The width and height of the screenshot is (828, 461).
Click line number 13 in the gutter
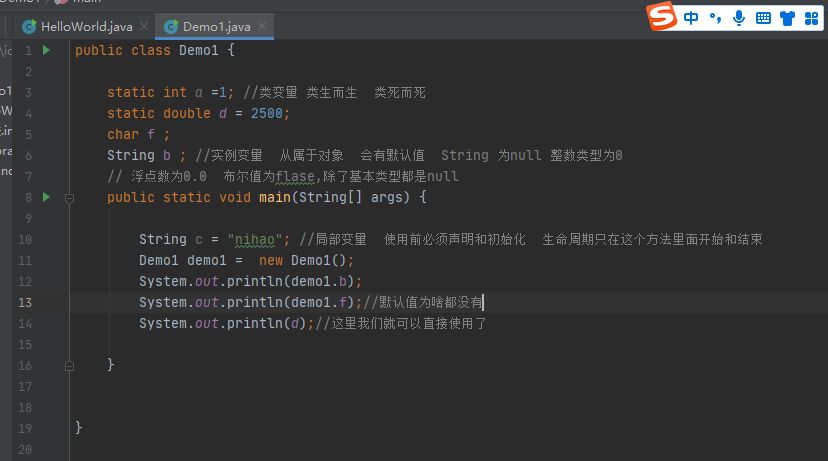26,302
